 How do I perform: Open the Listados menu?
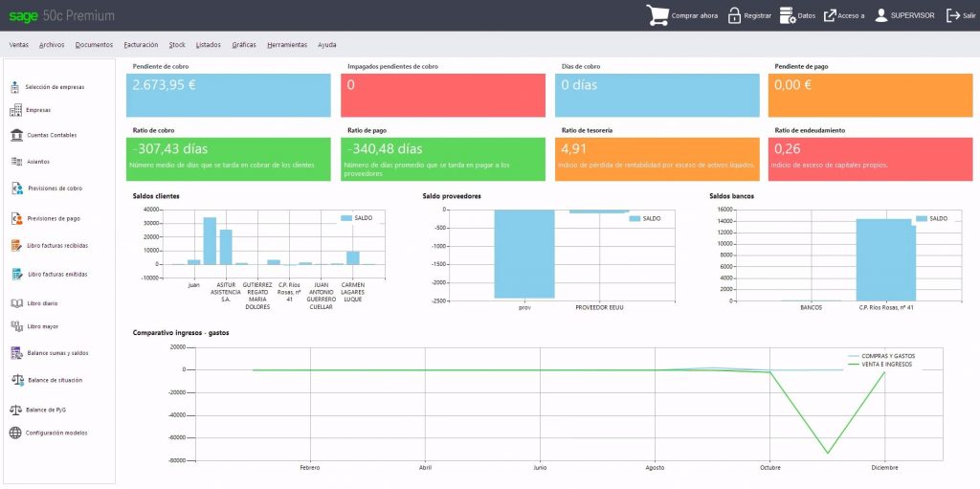pos(208,45)
